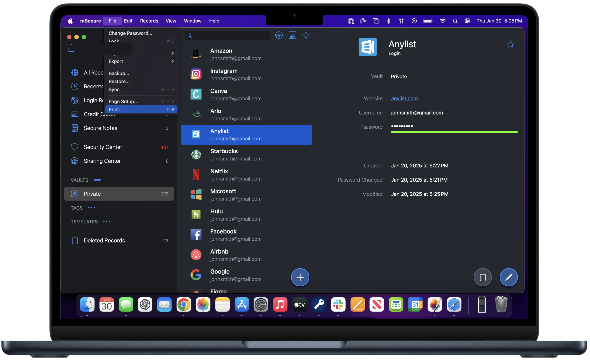Click the lock icon in the sidebar
The image size is (590, 364).
click(71, 48)
